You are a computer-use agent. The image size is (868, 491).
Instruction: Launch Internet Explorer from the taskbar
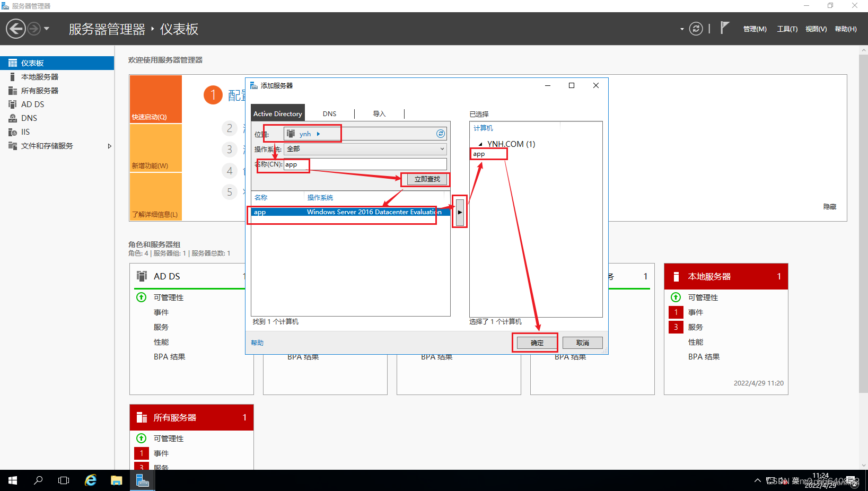coord(91,480)
